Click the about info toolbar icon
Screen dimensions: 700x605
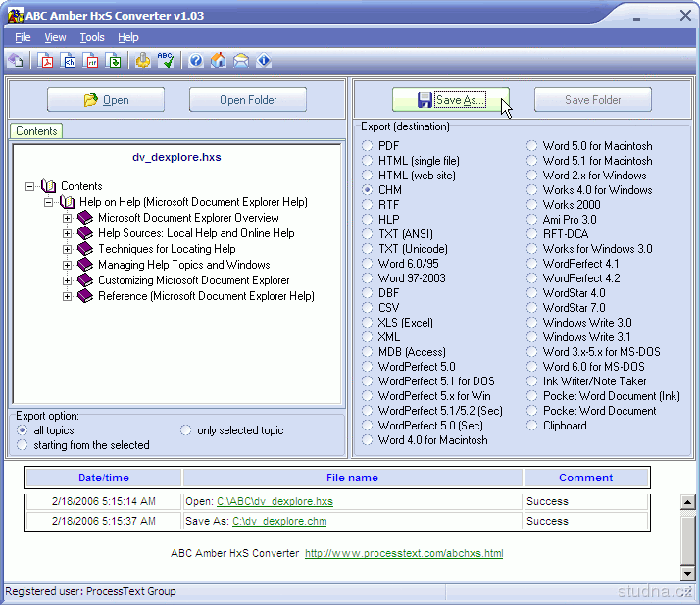tap(264, 61)
